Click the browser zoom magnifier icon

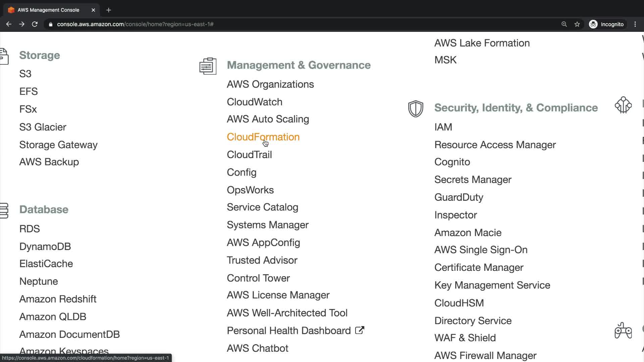pos(564,24)
